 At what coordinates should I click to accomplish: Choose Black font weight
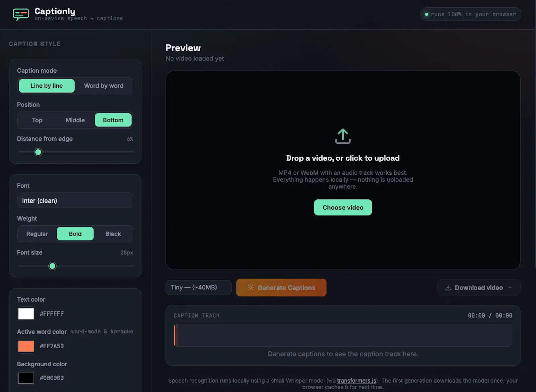point(113,234)
